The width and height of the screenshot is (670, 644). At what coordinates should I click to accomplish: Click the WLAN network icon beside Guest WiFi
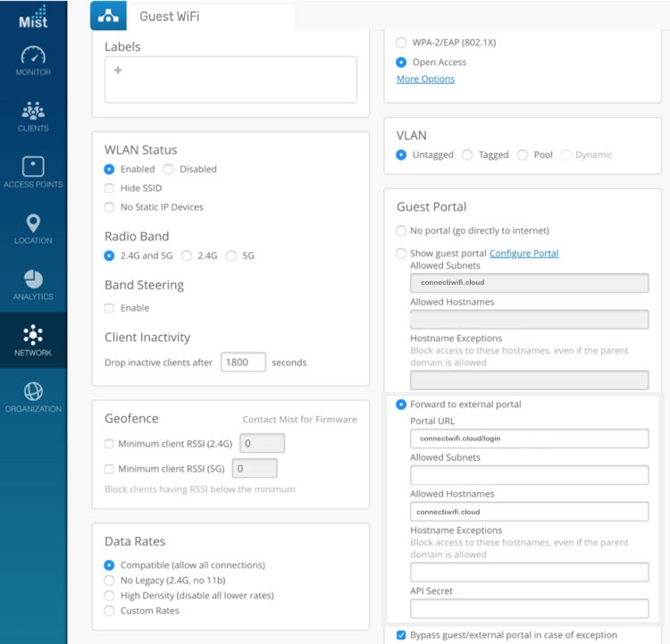coord(110,17)
